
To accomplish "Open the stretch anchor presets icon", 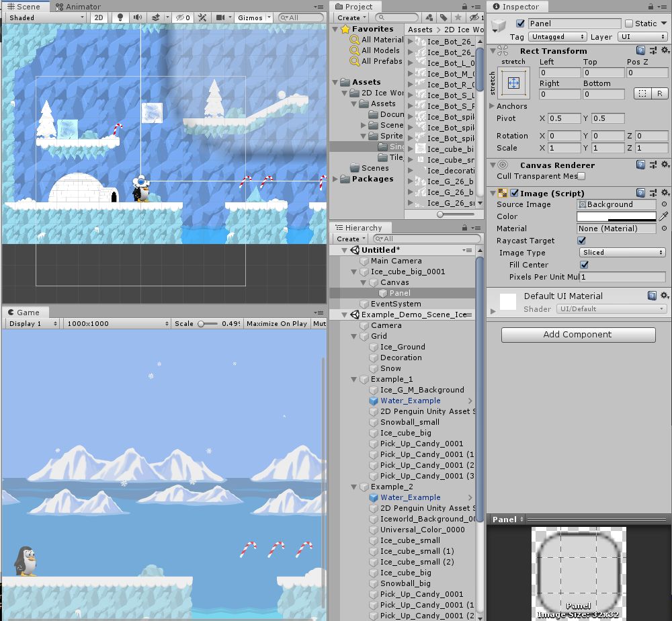I will [513, 83].
